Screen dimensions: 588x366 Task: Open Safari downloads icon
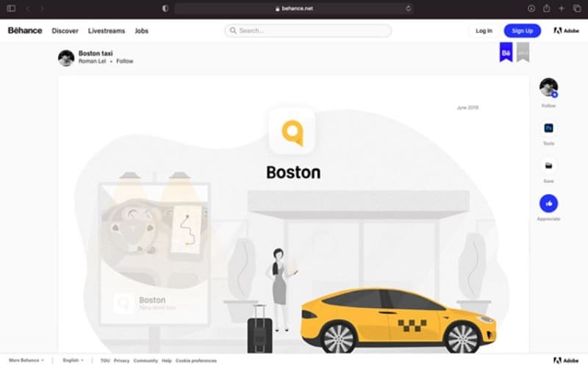point(531,8)
